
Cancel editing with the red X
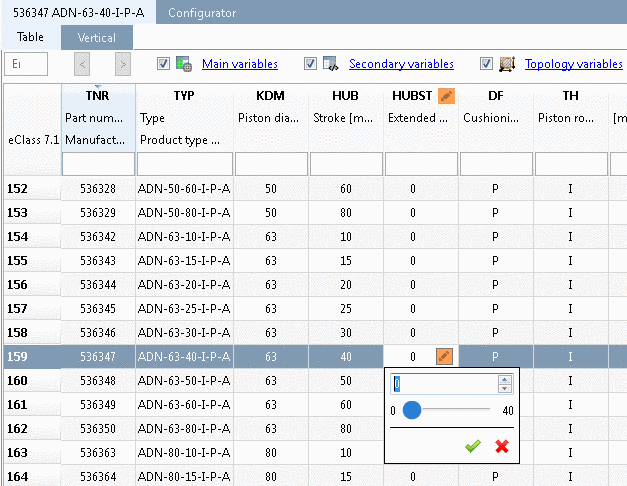(x=502, y=446)
